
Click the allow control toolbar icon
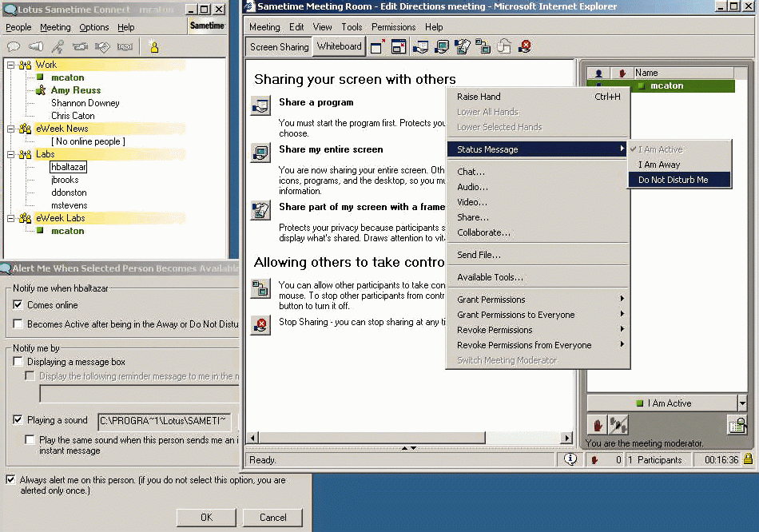[483, 47]
